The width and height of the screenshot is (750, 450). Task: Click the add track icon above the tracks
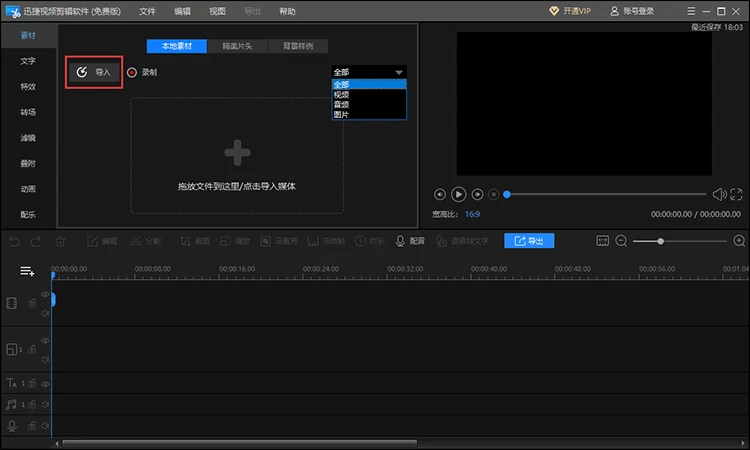point(27,271)
